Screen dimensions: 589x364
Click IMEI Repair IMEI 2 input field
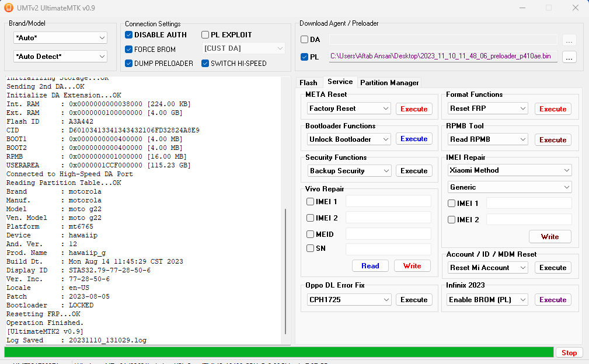[529, 219]
